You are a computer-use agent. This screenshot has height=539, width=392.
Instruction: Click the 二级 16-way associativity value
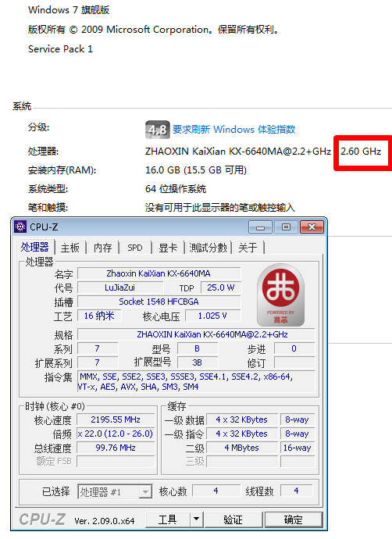(x=298, y=448)
